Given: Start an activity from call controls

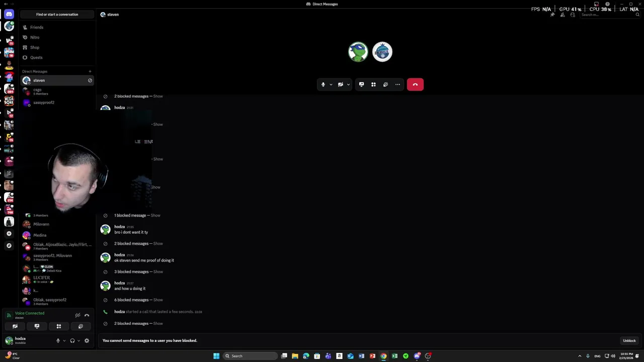Looking at the screenshot, I should click(373, 84).
